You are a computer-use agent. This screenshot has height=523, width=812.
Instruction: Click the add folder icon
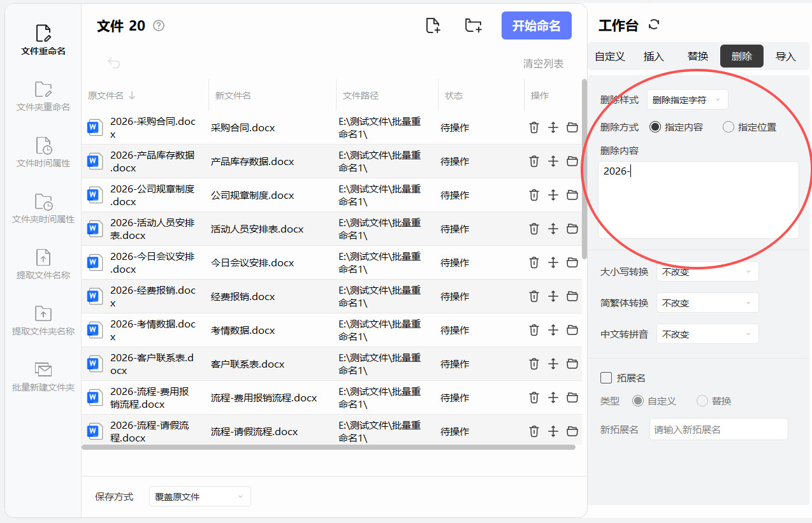pyautogui.click(x=473, y=25)
